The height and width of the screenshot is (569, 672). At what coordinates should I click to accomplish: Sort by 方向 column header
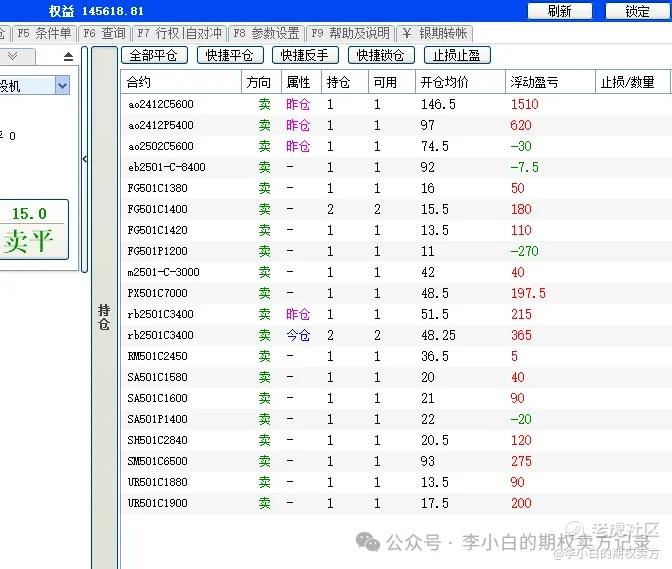point(261,82)
